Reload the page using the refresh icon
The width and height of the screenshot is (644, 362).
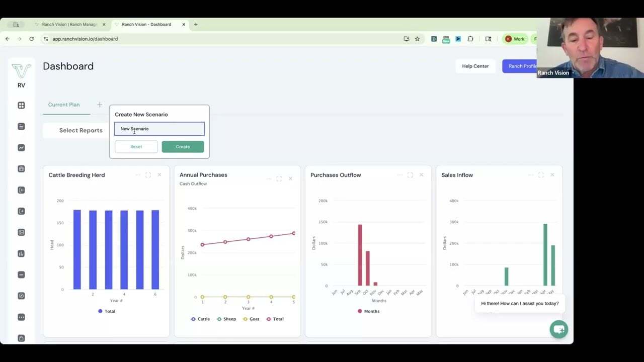31,39
